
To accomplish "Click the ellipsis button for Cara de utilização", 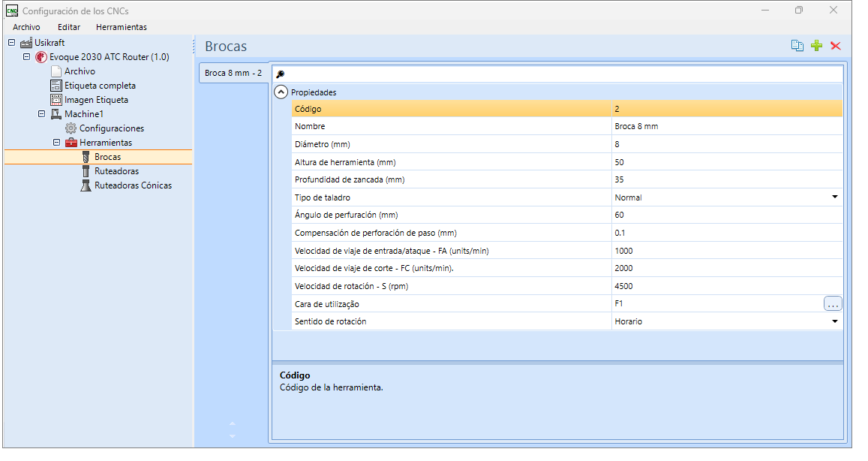I will click(x=833, y=303).
